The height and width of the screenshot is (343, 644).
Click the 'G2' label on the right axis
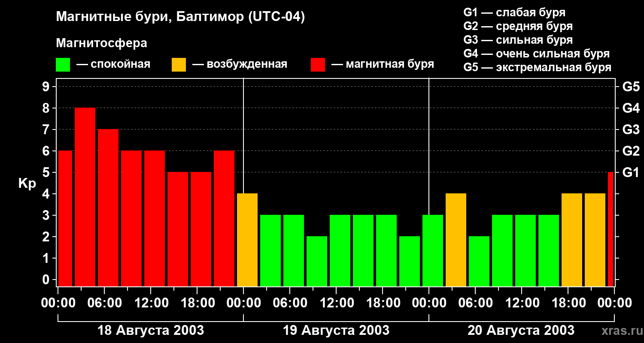[631, 151]
